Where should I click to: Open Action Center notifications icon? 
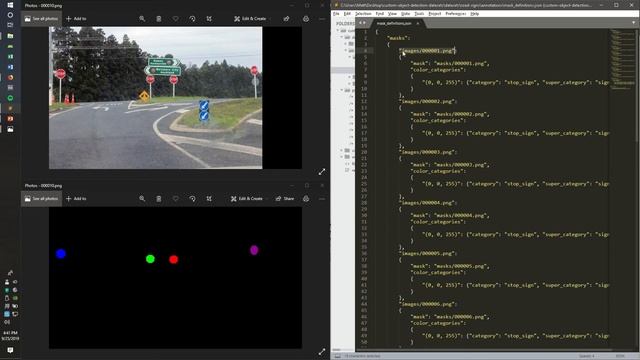tap(10, 350)
